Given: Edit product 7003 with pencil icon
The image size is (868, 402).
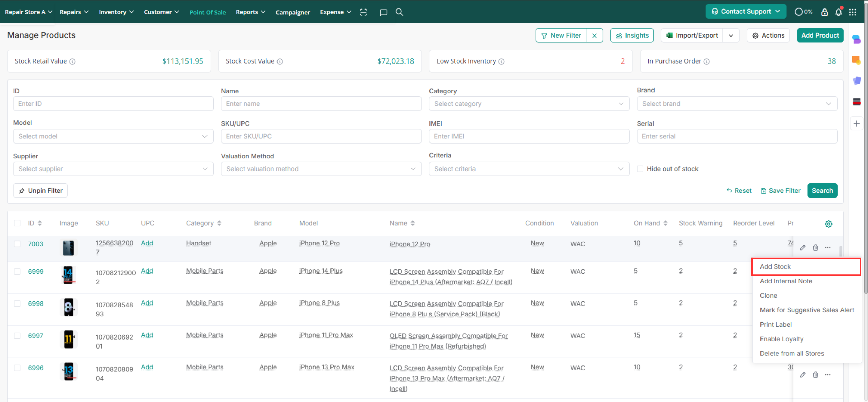Looking at the screenshot, I should click(x=803, y=248).
